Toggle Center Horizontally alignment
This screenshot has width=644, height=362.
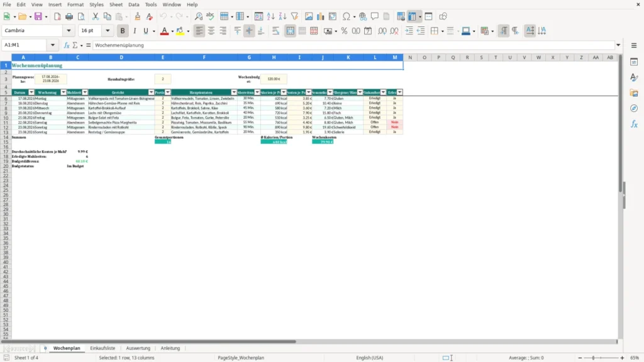click(211, 31)
